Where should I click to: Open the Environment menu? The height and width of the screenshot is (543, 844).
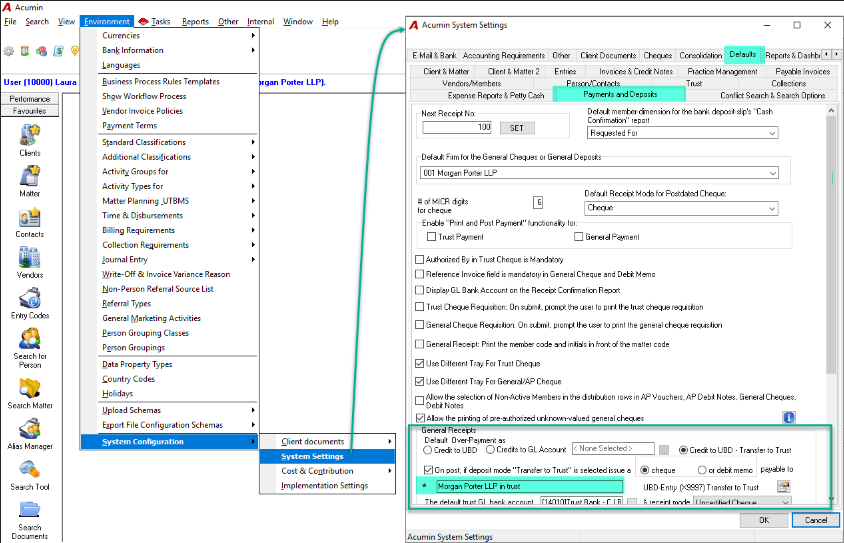tap(107, 21)
